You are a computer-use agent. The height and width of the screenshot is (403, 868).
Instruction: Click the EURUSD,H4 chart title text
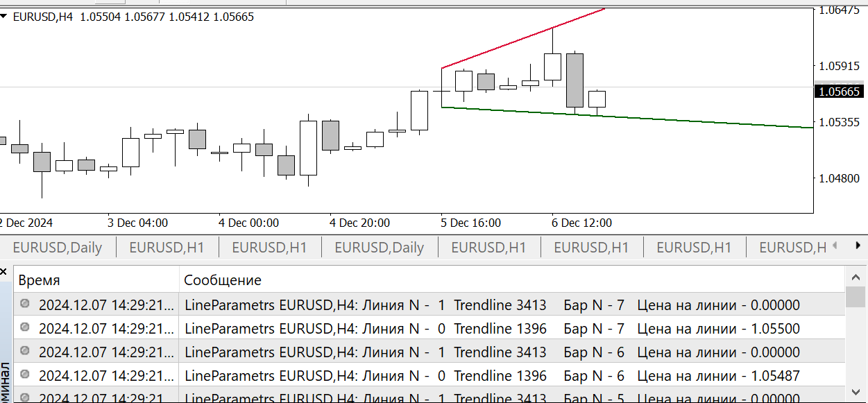[x=43, y=17]
